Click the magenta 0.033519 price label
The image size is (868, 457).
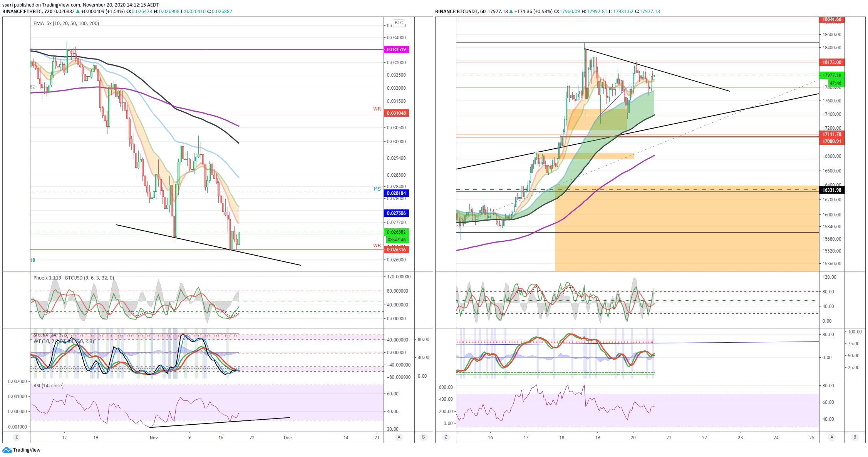pyautogui.click(x=396, y=50)
